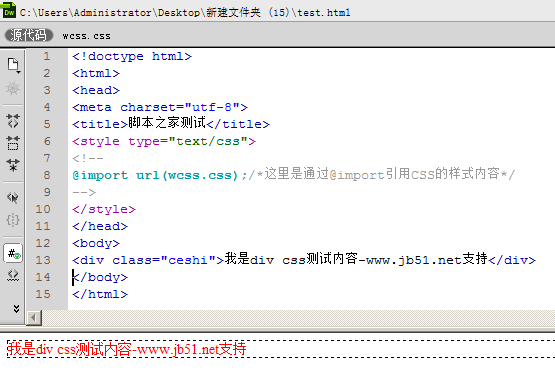Image resolution: width=555 pixels, height=373 pixels.
Task: Click the disabled wheel icon under file icon
Action: point(13,88)
